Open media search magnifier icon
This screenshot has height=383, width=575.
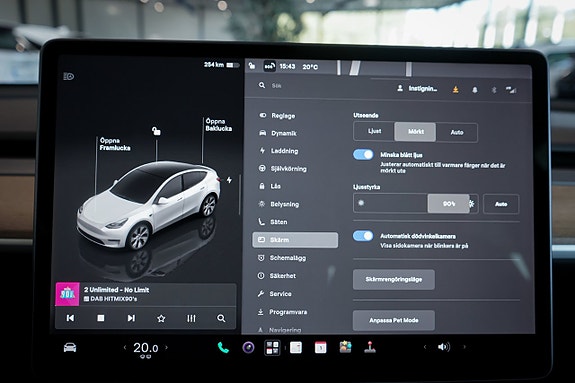[x=221, y=318]
